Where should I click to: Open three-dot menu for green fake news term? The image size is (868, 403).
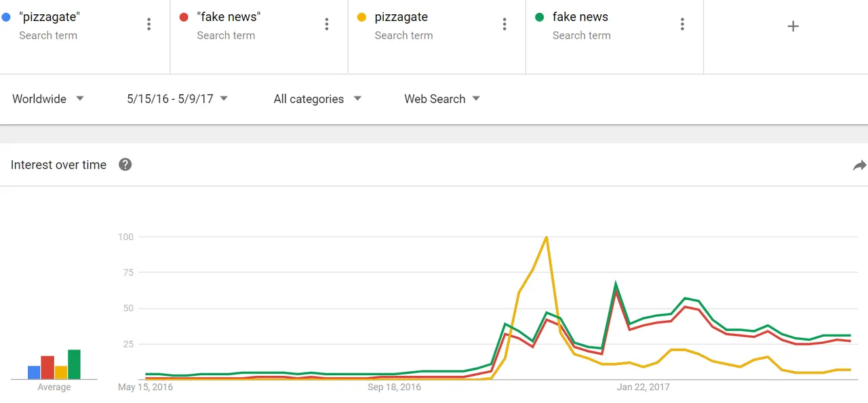tap(682, 25)
